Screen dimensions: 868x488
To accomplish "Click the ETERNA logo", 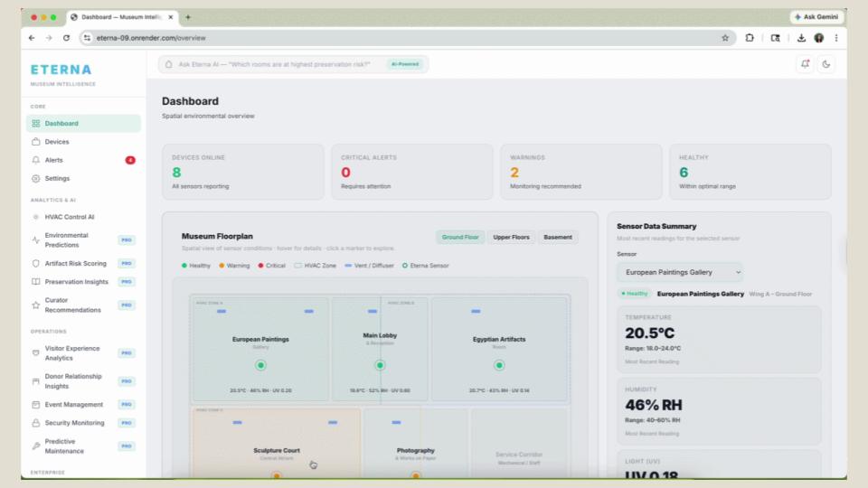I will click(61, 70).
